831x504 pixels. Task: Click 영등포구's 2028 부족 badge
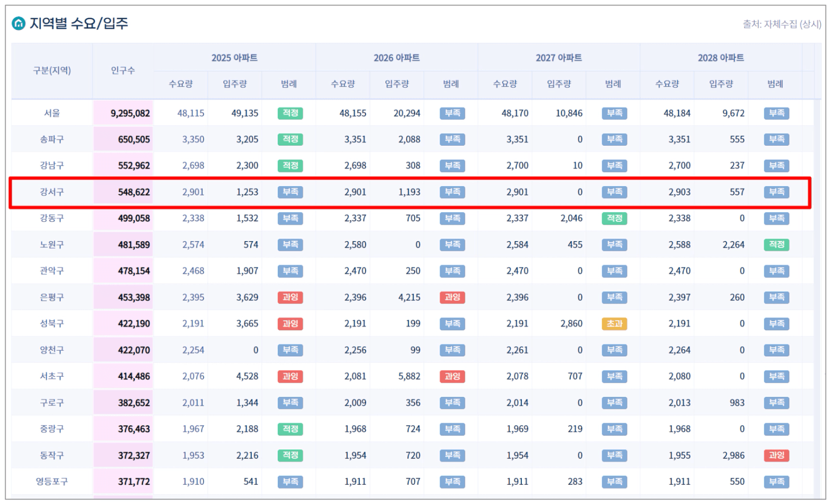(777, 482)
